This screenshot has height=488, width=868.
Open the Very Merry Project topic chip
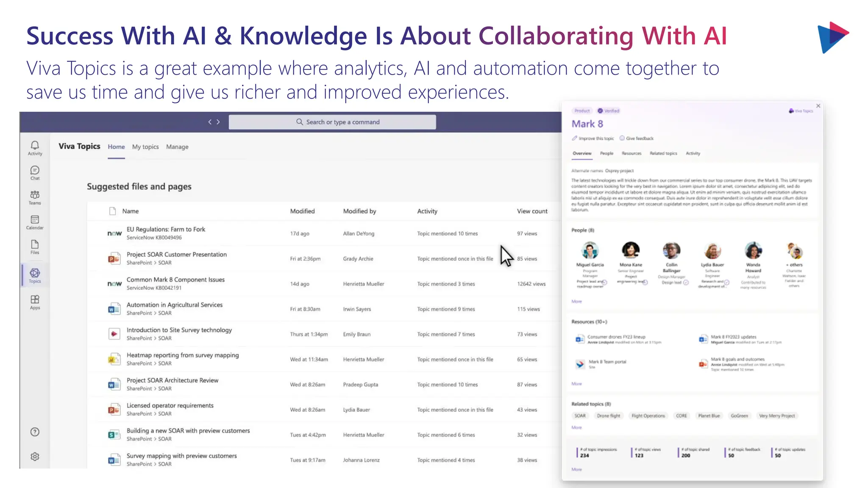click(777, 416)
